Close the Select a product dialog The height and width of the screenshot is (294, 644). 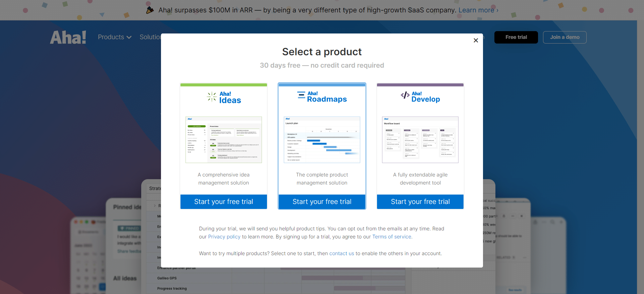point(476,41)
